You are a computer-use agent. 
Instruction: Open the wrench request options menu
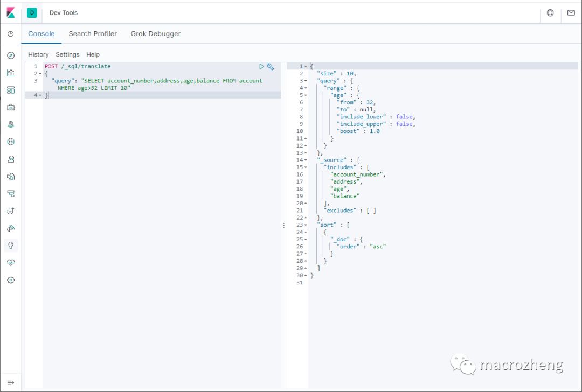pos(271,67)
